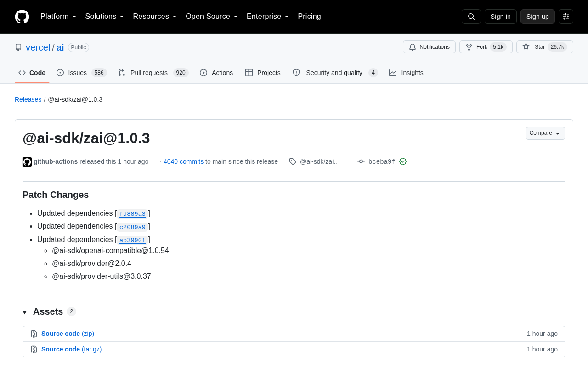
Task: Click @ai-sdk/provider-utils@3.0.37 list item
Action: (102, 276)
